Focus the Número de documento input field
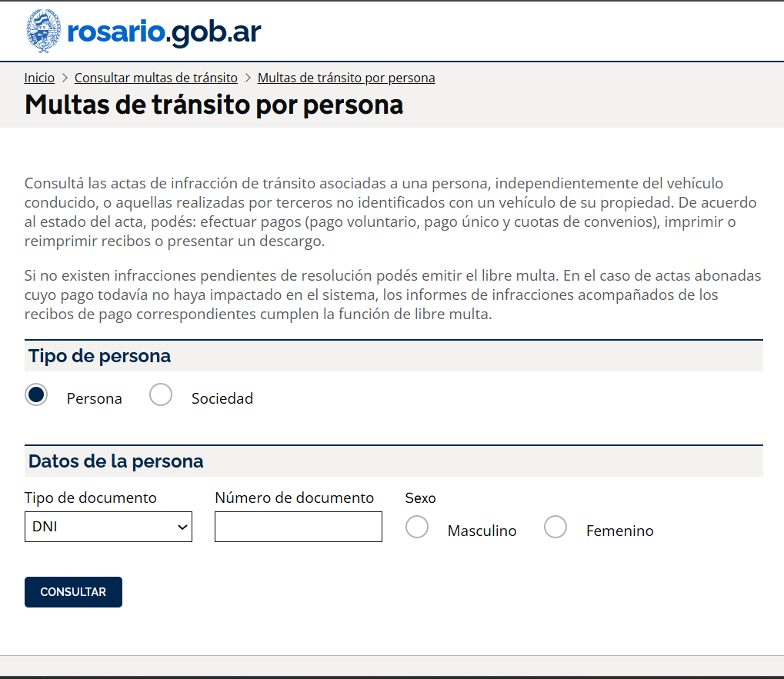This screenshot has height=679, width=784. 298,527
